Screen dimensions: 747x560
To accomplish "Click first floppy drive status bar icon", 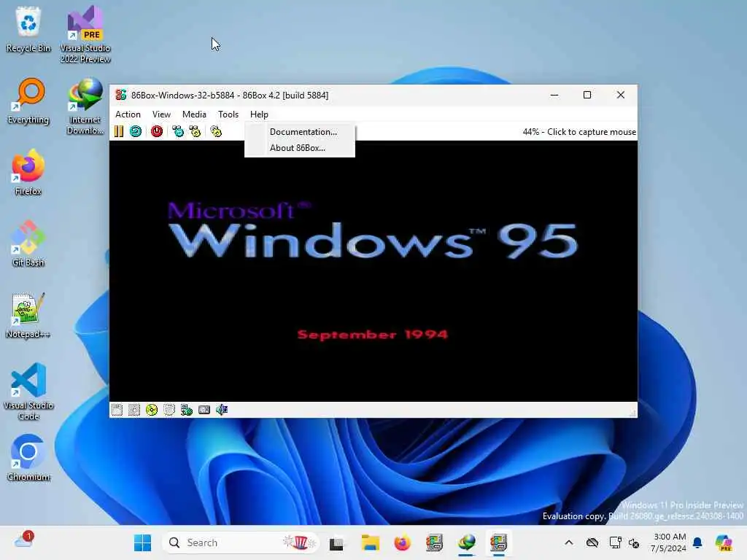I will click(x=117, y=410).
